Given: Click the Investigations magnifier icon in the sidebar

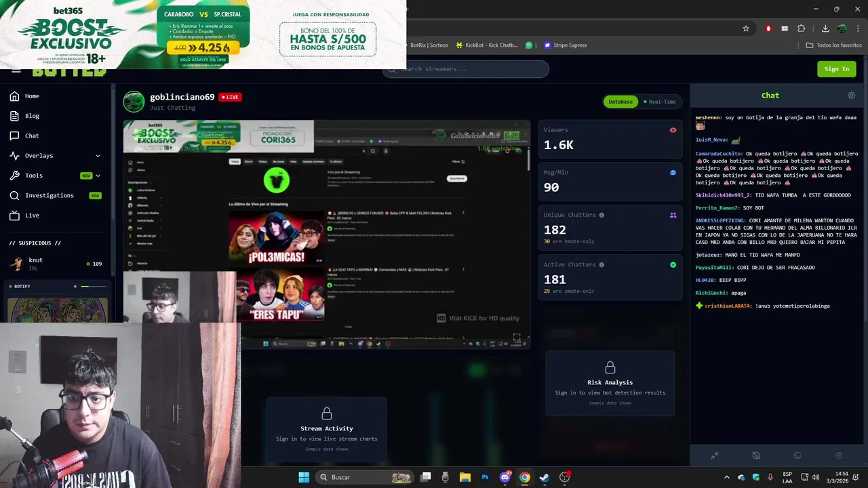Looking at the screenshot, I should point(14,195).
